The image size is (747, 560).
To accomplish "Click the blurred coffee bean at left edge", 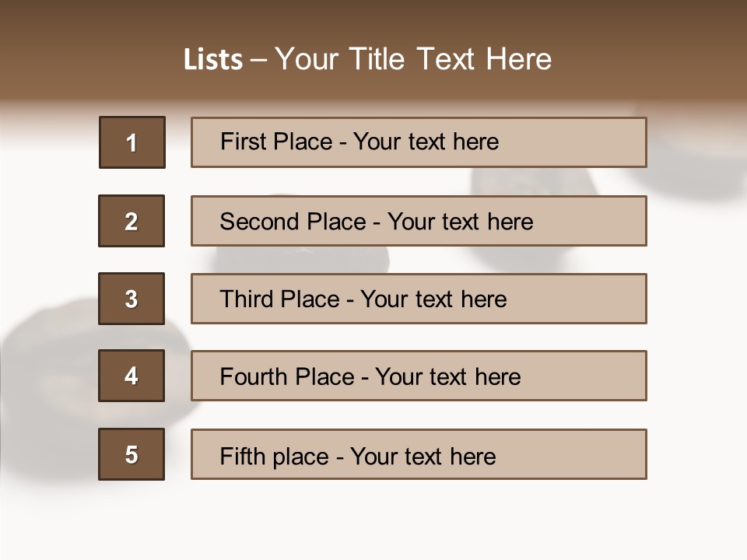I will pyautogui.click(x=47, y=366).
